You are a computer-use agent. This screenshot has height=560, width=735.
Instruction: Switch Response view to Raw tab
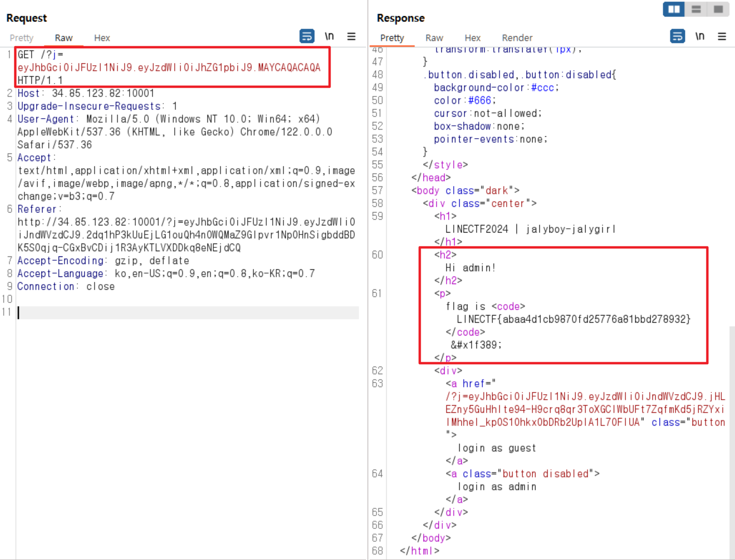point(434,38)
